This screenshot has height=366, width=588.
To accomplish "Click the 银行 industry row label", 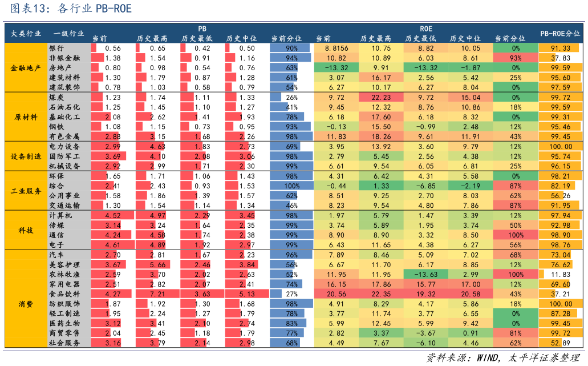I will point(57,48).
